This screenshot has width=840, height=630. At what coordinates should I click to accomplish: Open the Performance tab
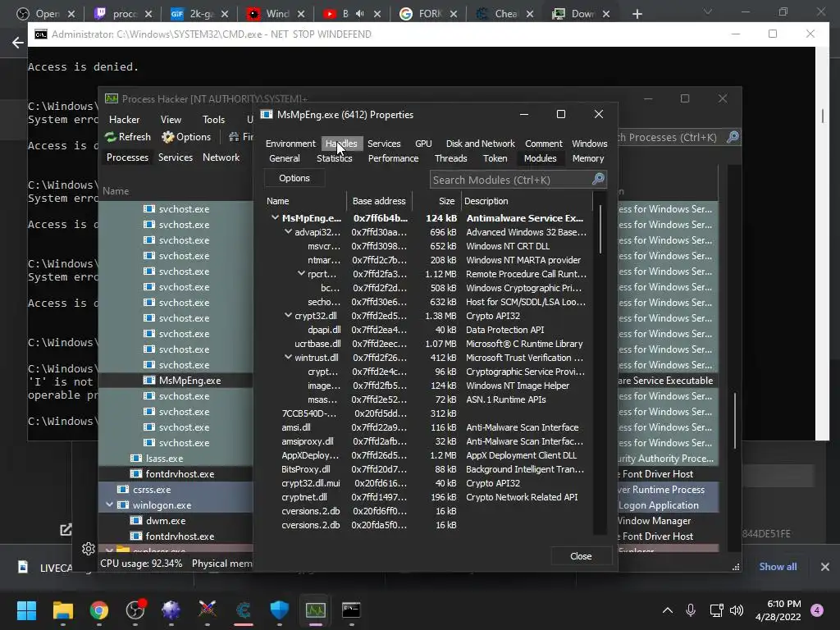click(x=393, y=158)
